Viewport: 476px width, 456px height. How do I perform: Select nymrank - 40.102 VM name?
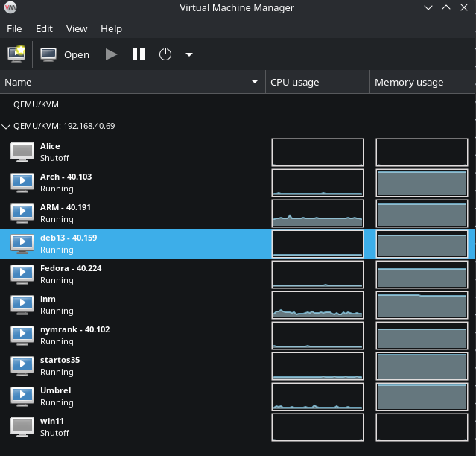click(x=75, y=329)
